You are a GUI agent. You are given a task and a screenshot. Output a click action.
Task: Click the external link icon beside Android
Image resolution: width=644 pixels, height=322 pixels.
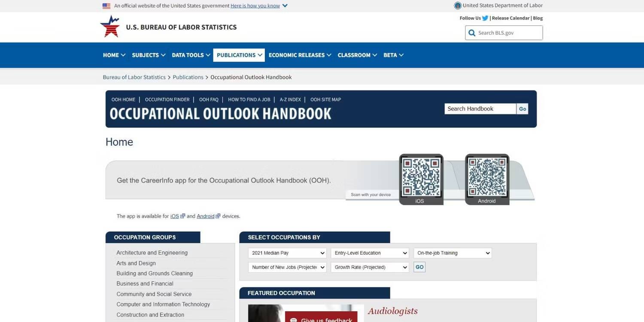(x=218, y=216)
